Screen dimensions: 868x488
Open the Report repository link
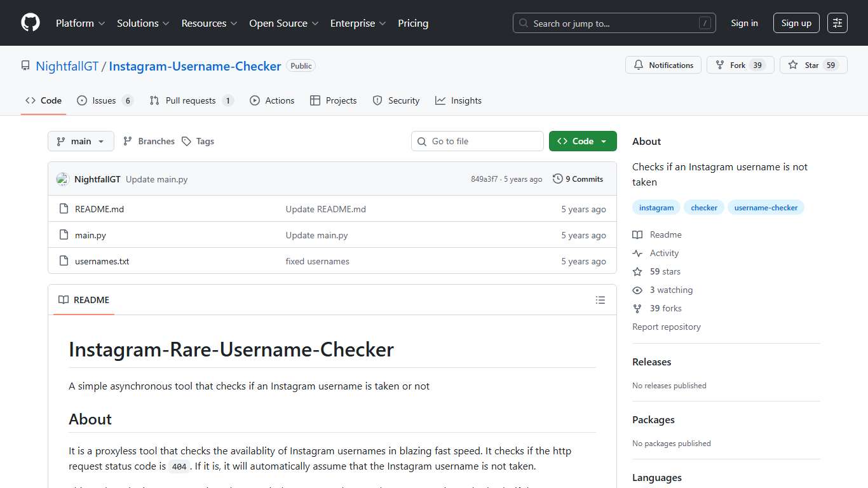tap(666, 327)
